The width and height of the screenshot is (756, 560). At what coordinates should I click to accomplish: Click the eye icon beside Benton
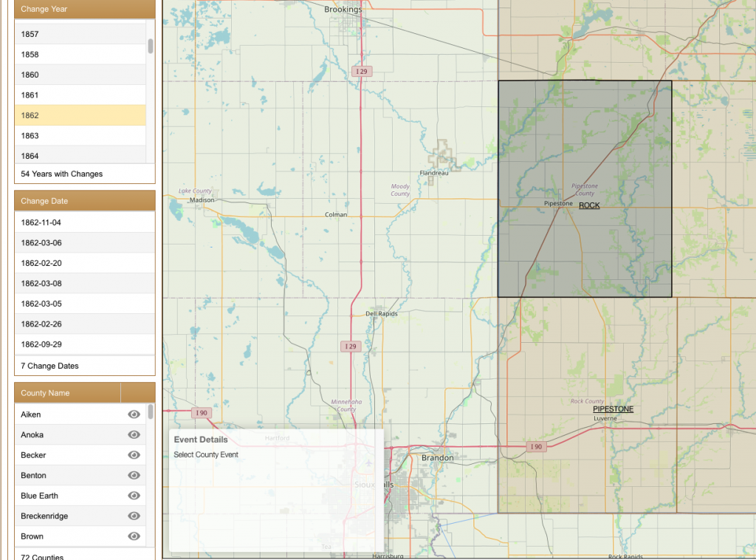[134, 476]
